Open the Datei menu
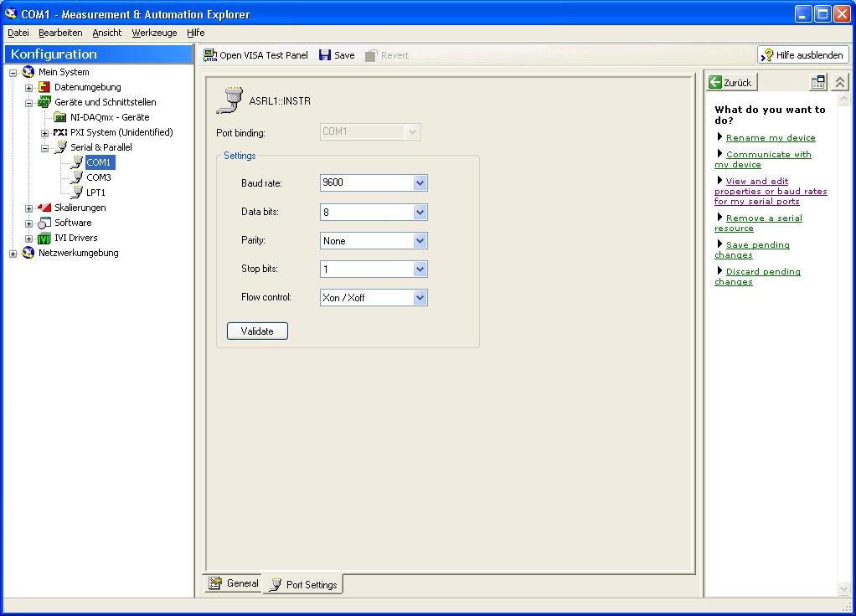 point(18,33)
